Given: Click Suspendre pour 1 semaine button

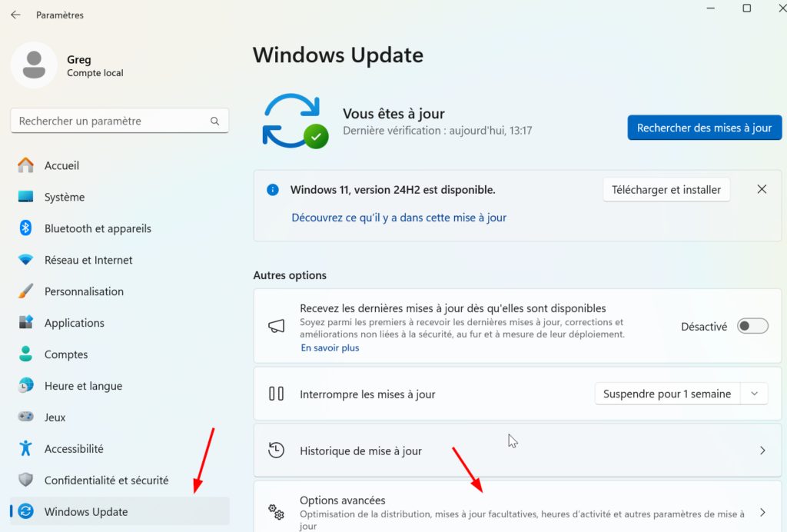Looking at the screenshot, I should (667, 394).
